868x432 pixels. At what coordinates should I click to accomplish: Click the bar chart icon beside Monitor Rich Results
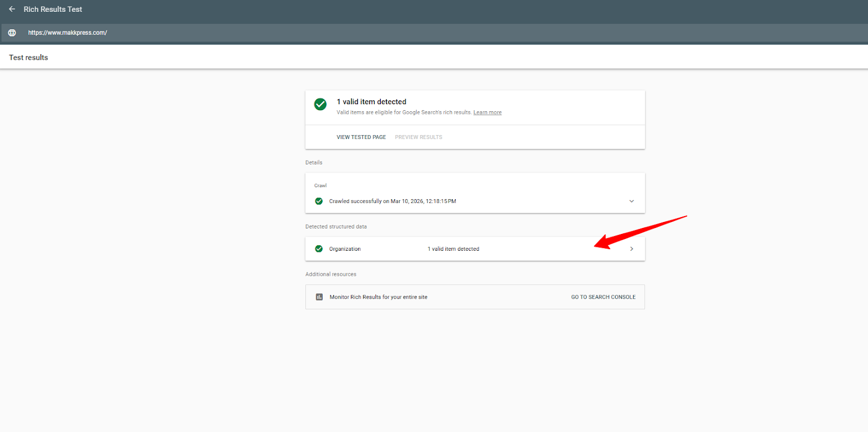(x=320, y=297)
